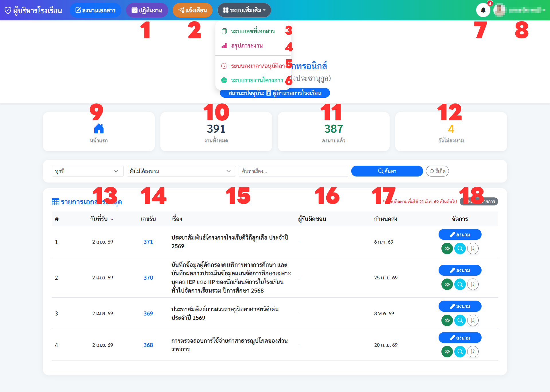The image size is (550, 392).
Task: Open PDF file icon in row 3
Action: (x=473, y=320)
